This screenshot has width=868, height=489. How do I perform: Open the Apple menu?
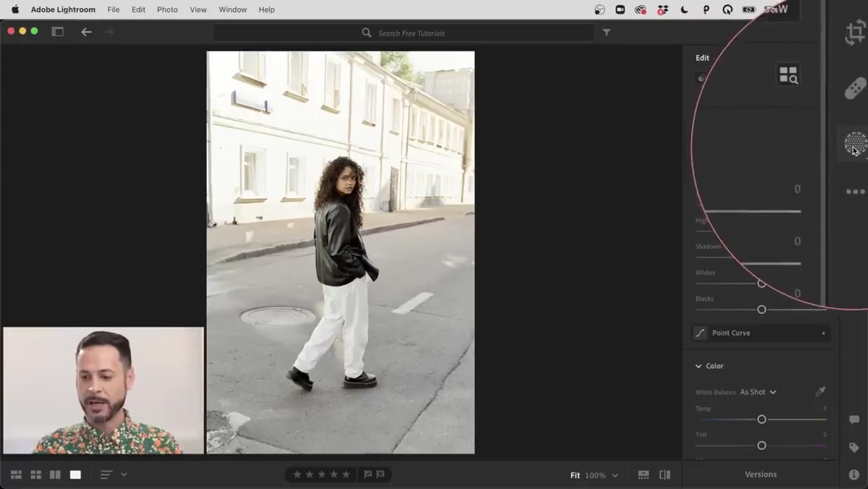pos(14,9)
